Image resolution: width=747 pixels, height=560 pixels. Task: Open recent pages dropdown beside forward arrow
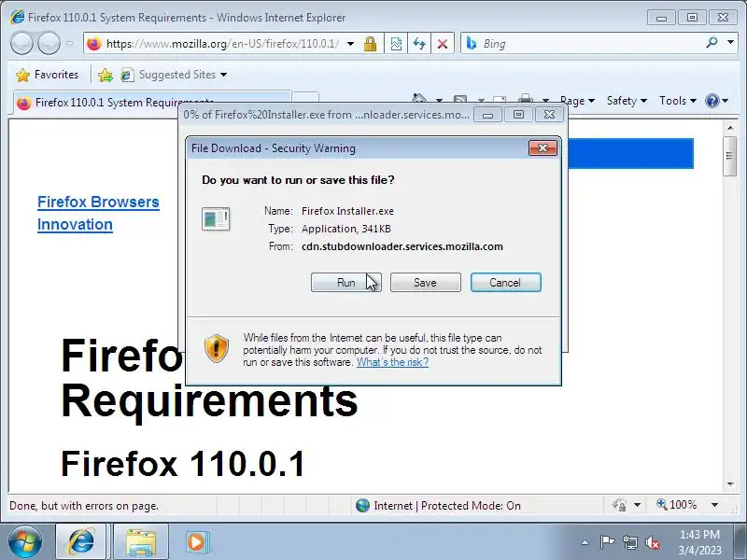(69, 43)
